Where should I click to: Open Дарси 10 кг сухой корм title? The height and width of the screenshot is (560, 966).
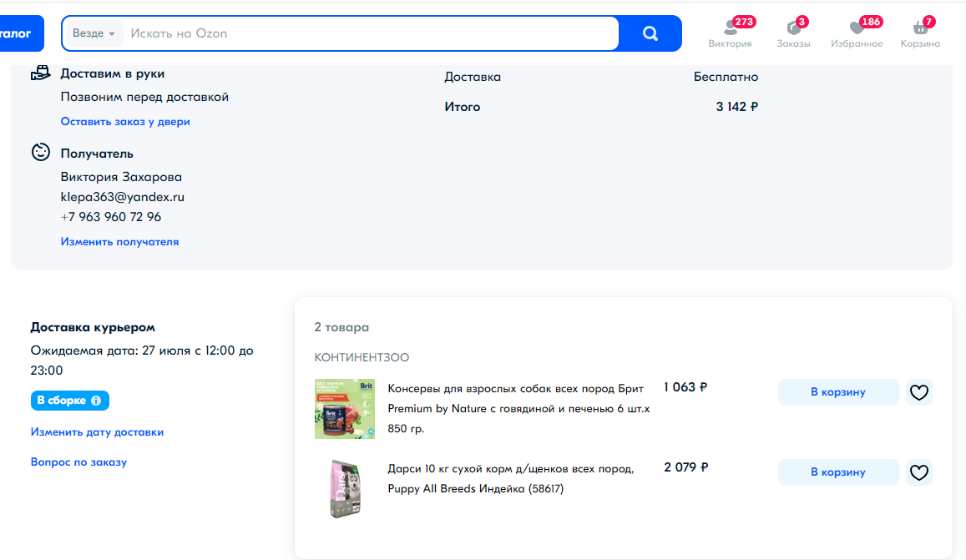pyautogui.click(x=511, y=479)
